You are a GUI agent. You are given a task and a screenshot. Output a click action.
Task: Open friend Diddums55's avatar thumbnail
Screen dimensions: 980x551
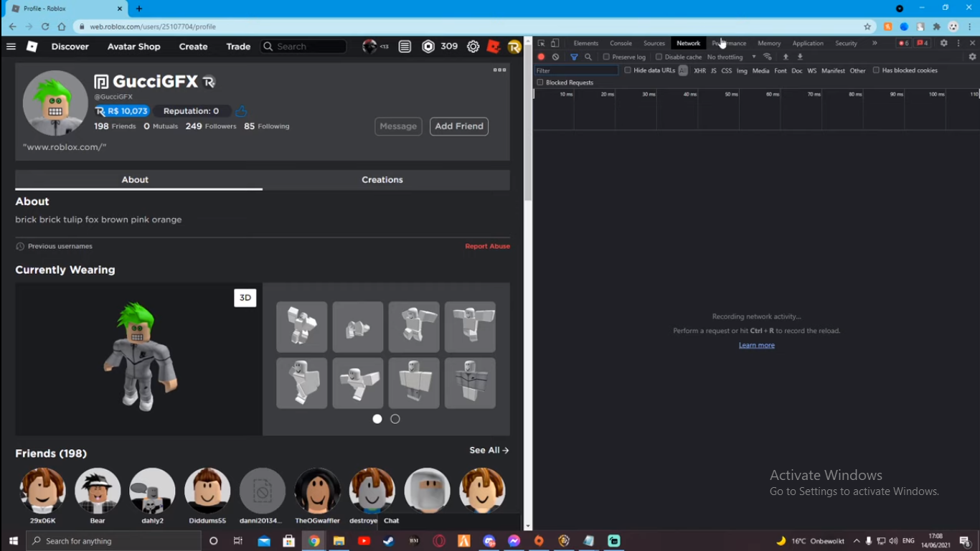(x=207, y=491)
